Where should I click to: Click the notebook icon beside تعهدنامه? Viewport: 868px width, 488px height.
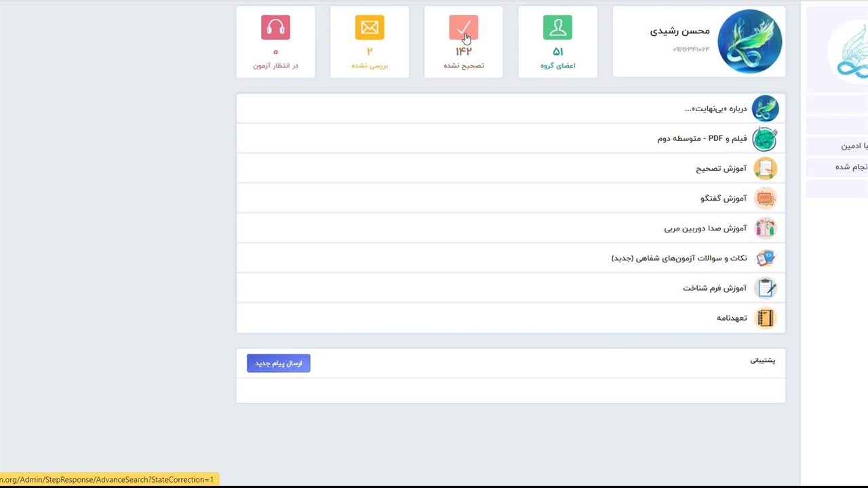(x=765, y=318)
